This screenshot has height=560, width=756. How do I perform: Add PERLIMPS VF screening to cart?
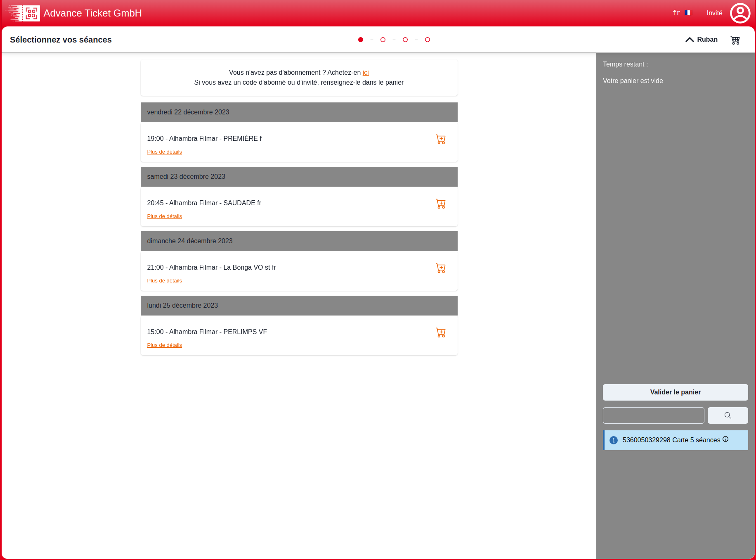click(x=440, y=333)
